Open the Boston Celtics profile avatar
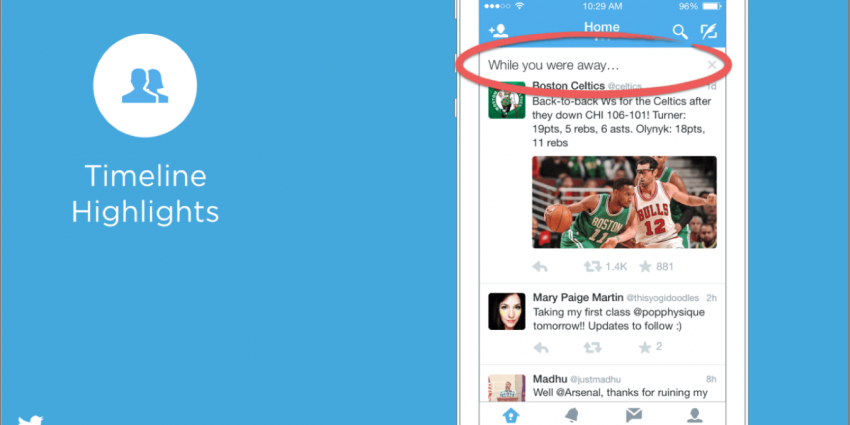Viewport: 850px width, 425px height. coord(507,99)
